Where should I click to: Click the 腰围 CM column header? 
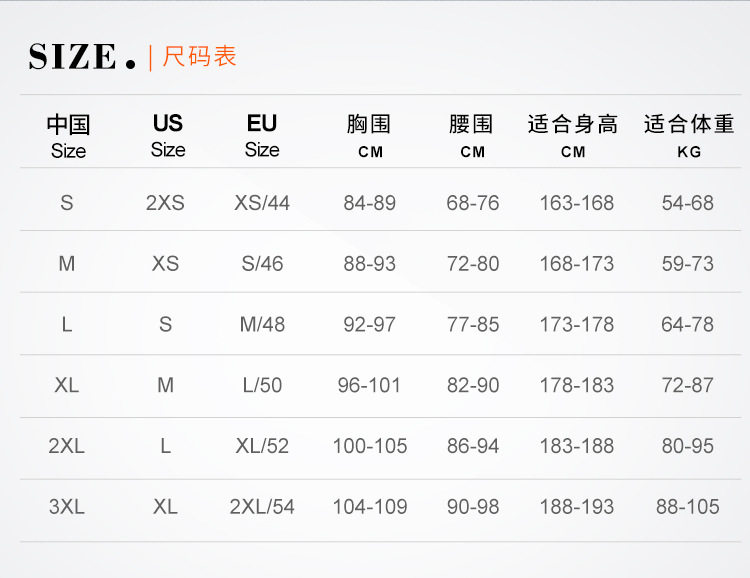(472, 136)
